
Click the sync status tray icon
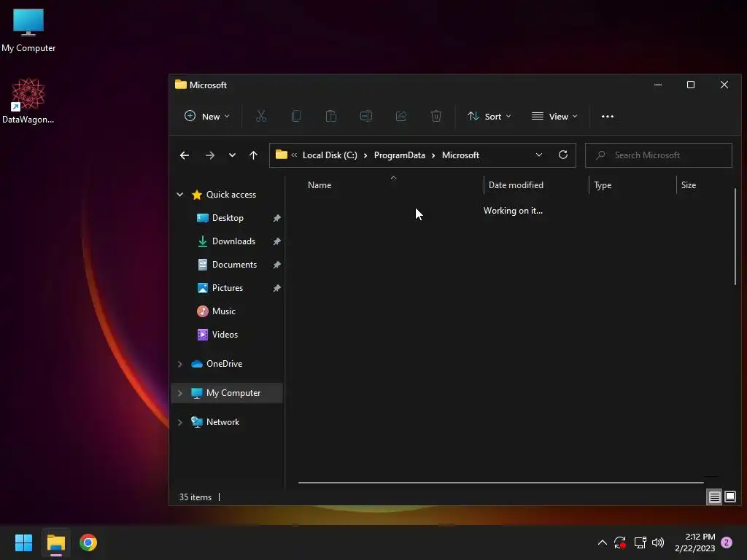coord(620,542)
